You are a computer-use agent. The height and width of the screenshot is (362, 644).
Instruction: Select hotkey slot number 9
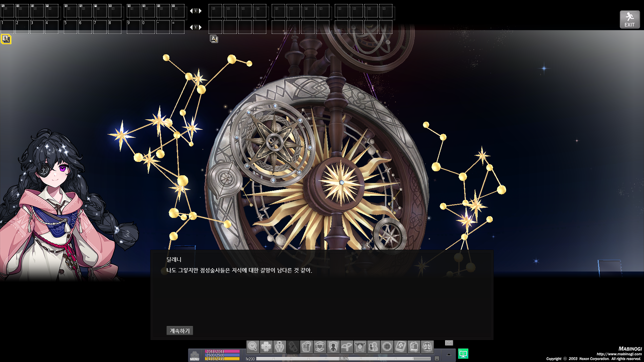[133, 27]
